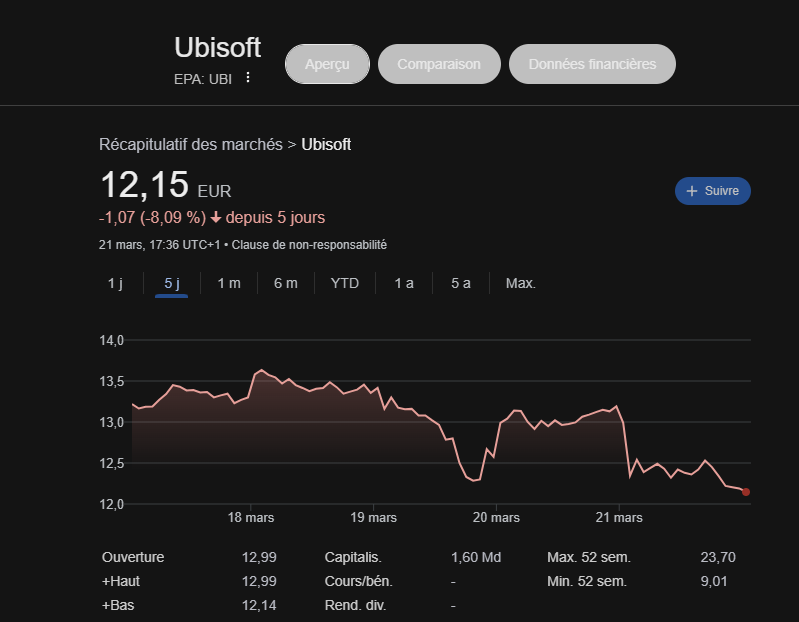Image resolution: width=799 pixels, height=622 pixels.
Task: Click the Min. 52 sem. label
Action: [x=587, y=581]
